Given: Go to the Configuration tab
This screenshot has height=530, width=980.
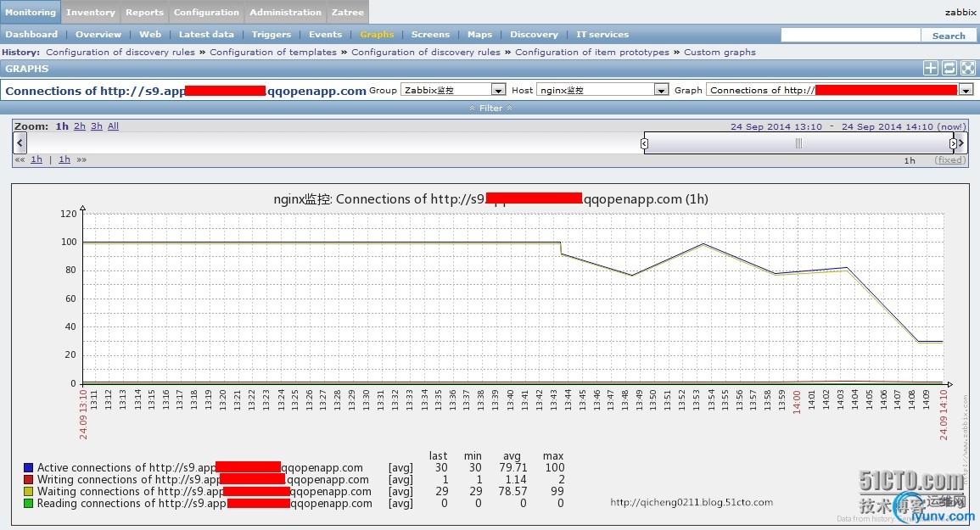Looking at the screenshot, I should pyautogui.click(x=206, y=12).
